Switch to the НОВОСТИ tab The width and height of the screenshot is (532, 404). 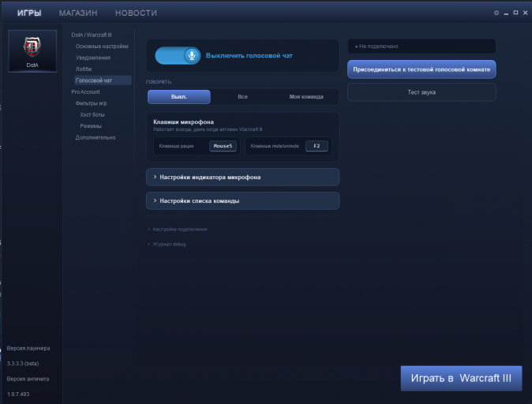pos(136,13)
